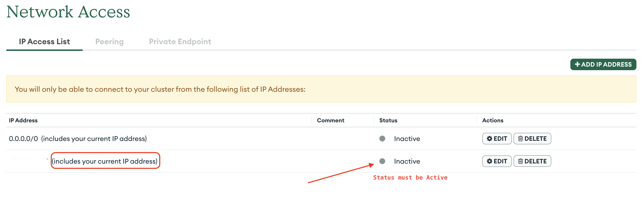Click the Comment column header
Image resolution: width=644 pixels, height=212 pixels.
point(330,120)
